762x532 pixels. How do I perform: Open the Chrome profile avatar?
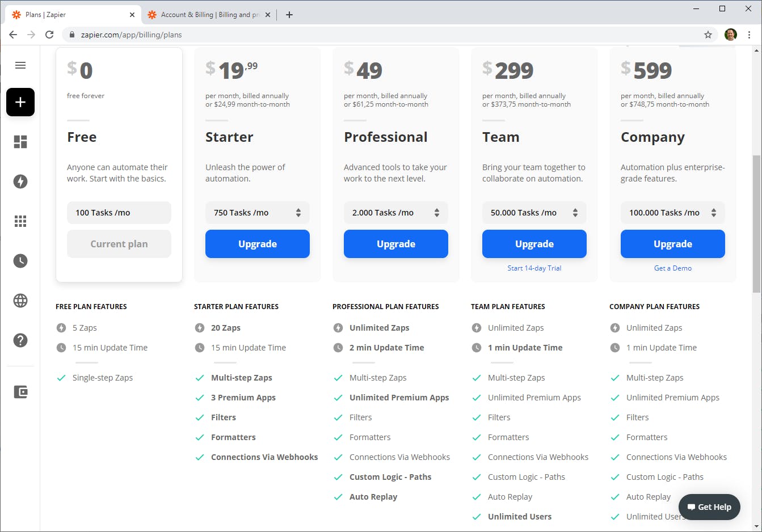731,35
